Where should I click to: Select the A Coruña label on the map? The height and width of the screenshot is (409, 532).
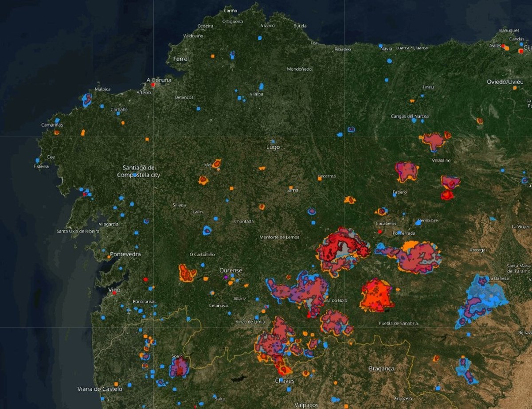click(x=159, y=80)
